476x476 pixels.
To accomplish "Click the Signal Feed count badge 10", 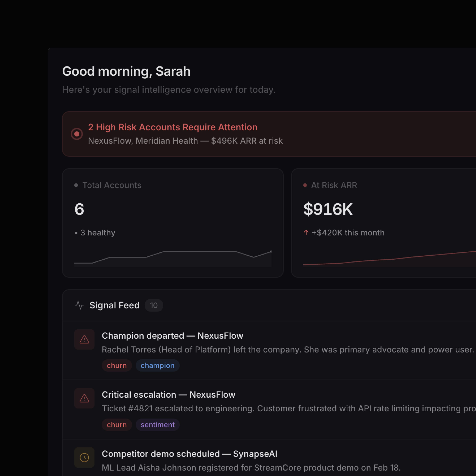I will click(x=154, y=306).
